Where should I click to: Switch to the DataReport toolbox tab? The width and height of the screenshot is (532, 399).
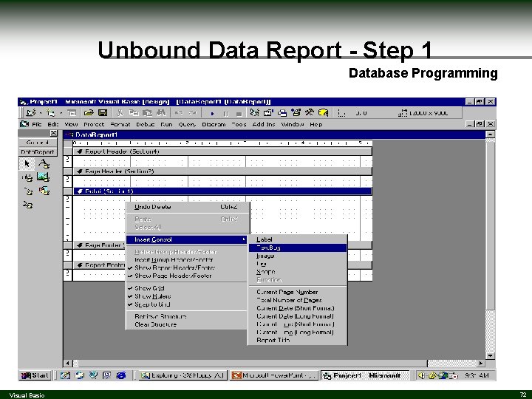pos(38,151)
